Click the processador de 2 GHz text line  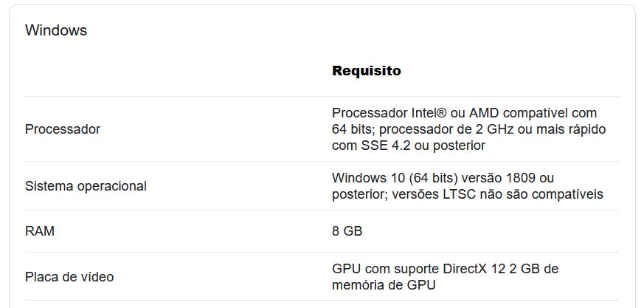[x=469, y=129]
